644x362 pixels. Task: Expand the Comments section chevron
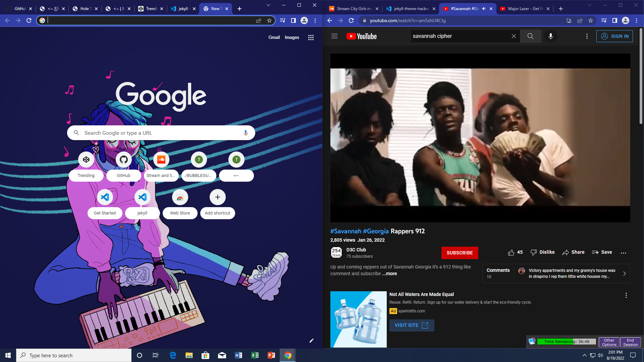click(x=624, y=274)
